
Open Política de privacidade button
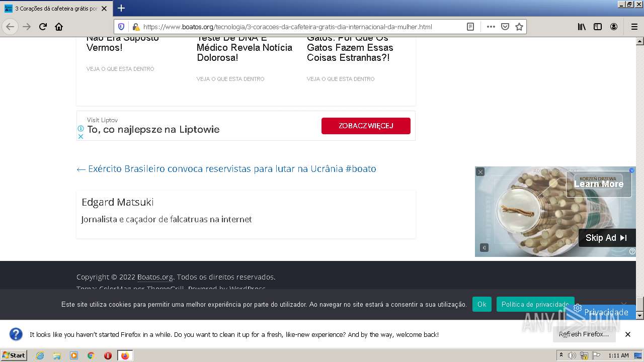(x=535, y=304)
